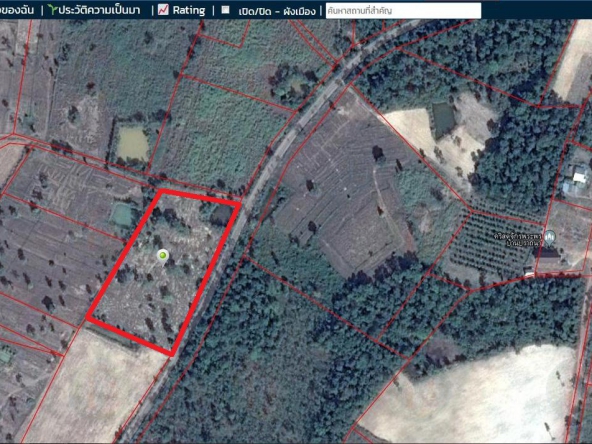Click the green location pin marker

[163, 256]
